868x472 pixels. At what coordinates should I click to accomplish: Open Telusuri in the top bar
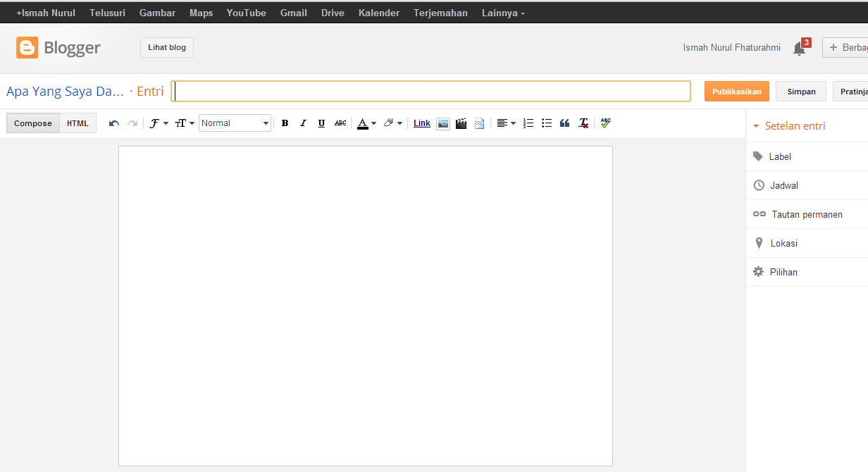pos(107,13)
